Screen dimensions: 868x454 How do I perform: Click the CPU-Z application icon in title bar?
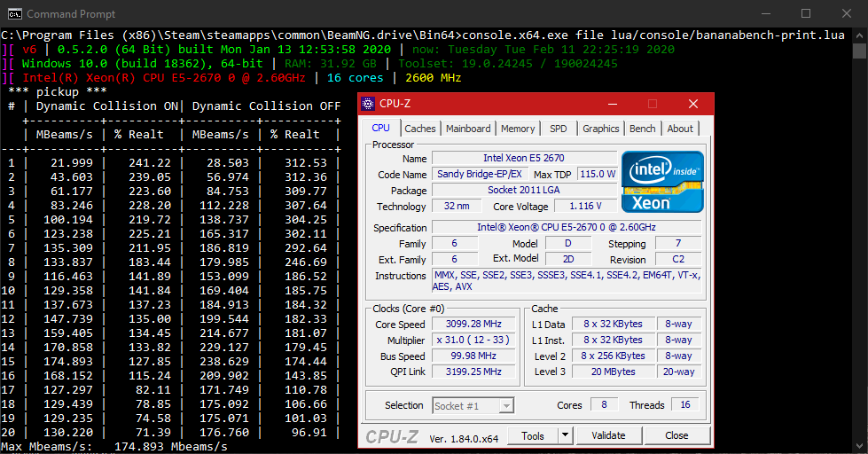coord(368,104)
